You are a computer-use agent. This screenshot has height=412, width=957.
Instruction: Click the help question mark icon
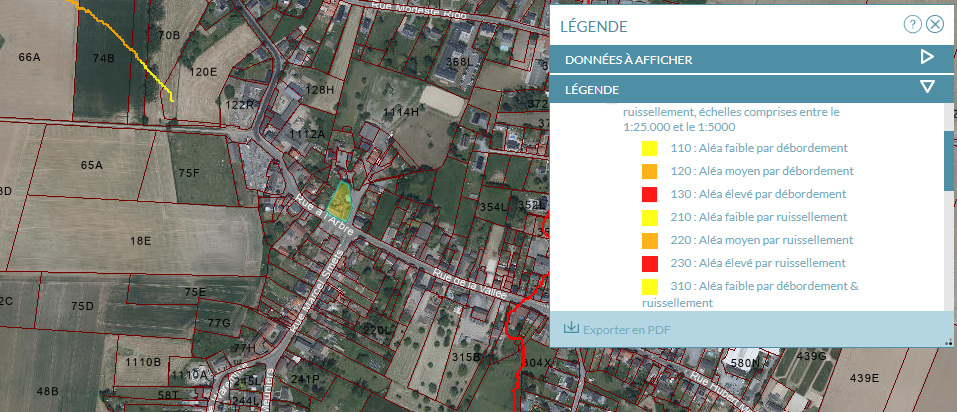tap(912, 25)
